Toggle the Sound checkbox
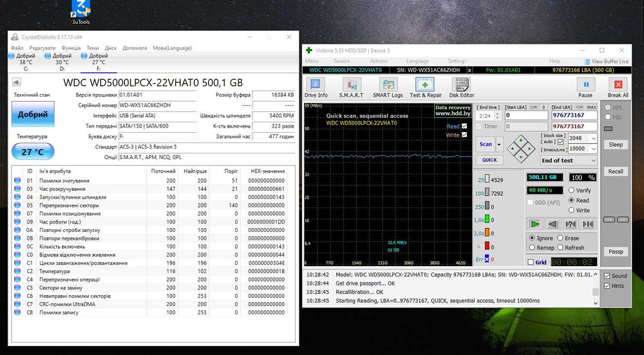 point(607,276)
